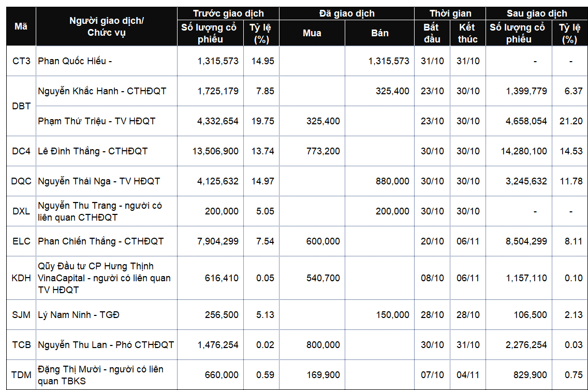Select the DBT stock code cell
The width and height of the screenshot is (588, 390).
coord(21,106)
